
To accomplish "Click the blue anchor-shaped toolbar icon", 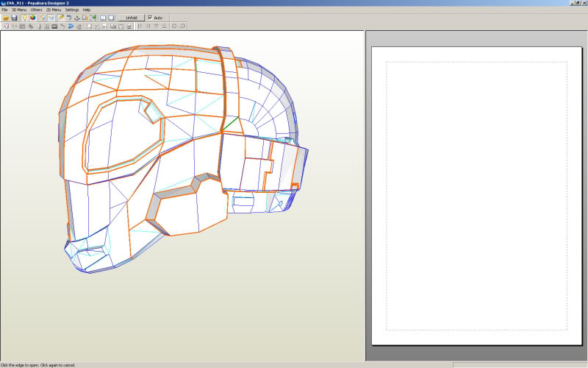I will [77, 18].
